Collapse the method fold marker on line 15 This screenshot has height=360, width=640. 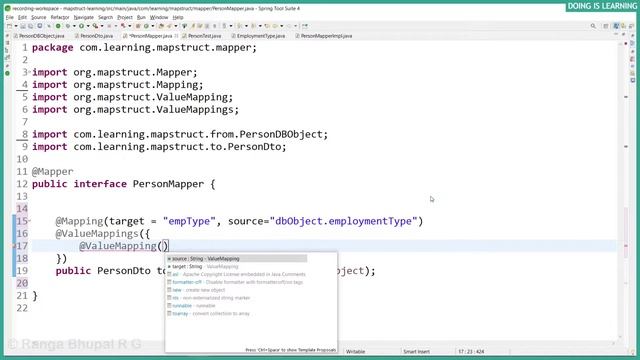coord(30,221)
